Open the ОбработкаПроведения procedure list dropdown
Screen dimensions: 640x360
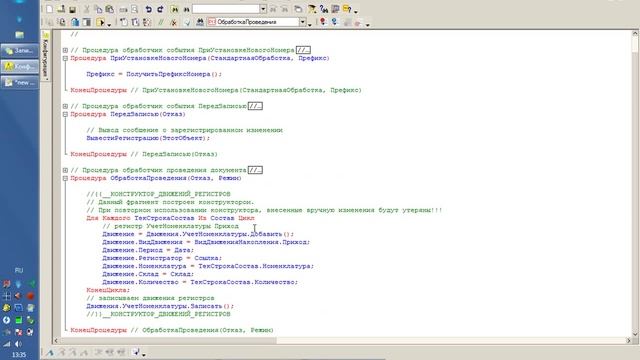[302, 22]
